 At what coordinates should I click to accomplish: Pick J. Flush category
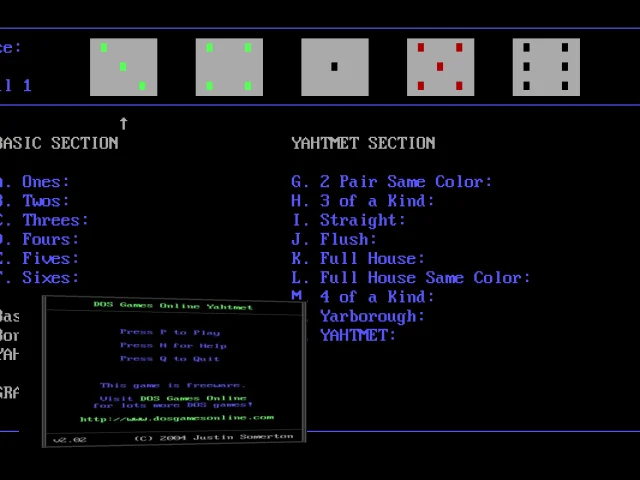334,239
